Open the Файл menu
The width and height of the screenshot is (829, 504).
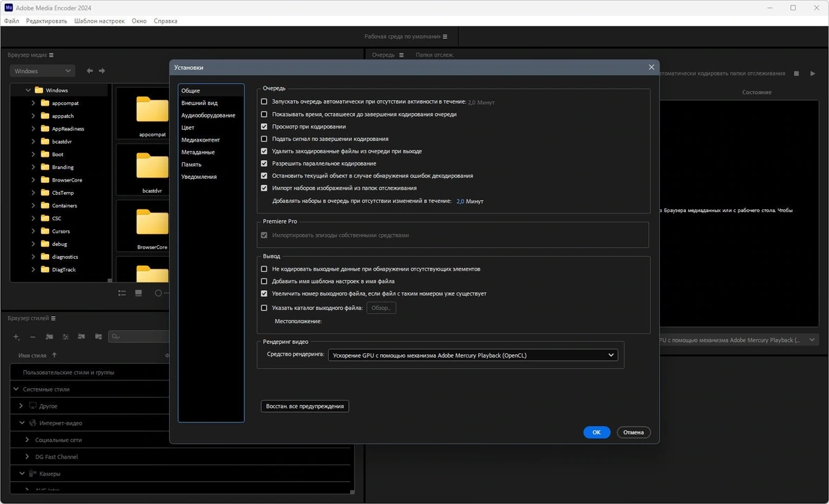(11, 21)
